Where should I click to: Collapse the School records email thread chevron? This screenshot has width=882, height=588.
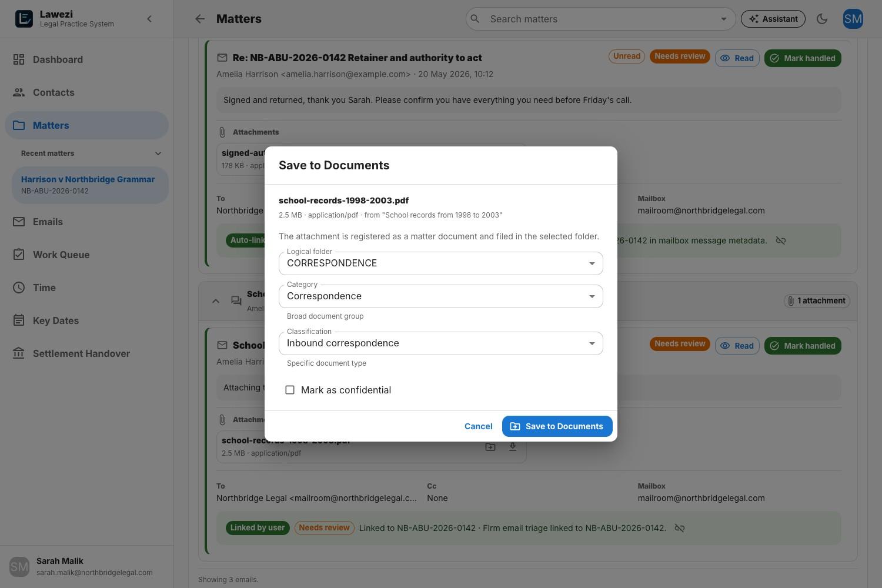tap(216, 301)
